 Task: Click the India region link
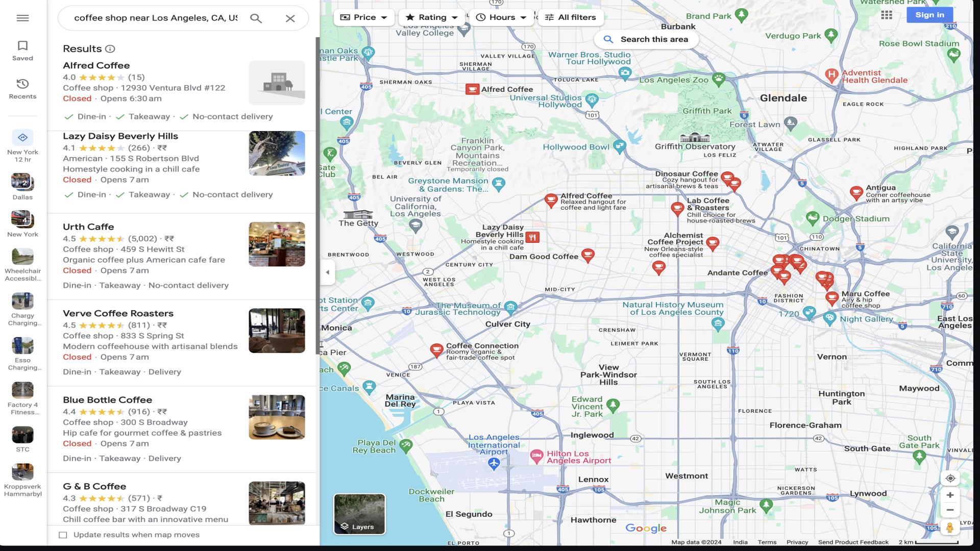(x=740, y=542)
